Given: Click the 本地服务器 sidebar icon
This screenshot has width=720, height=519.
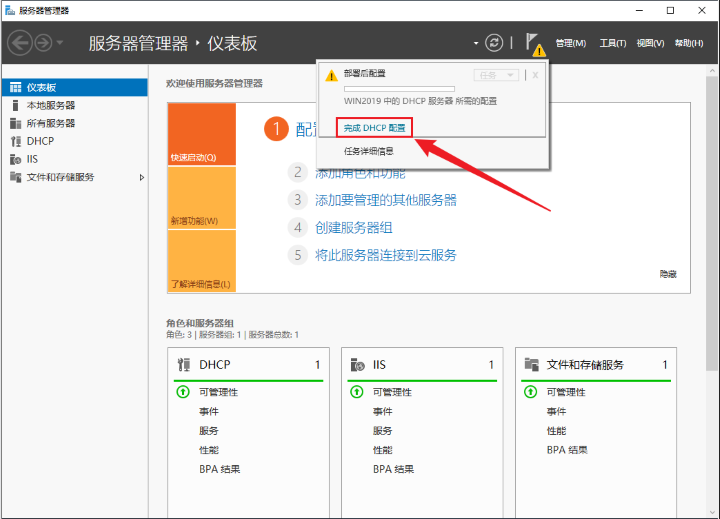Looking at the screenshot, I should click(x=16, y=105).
